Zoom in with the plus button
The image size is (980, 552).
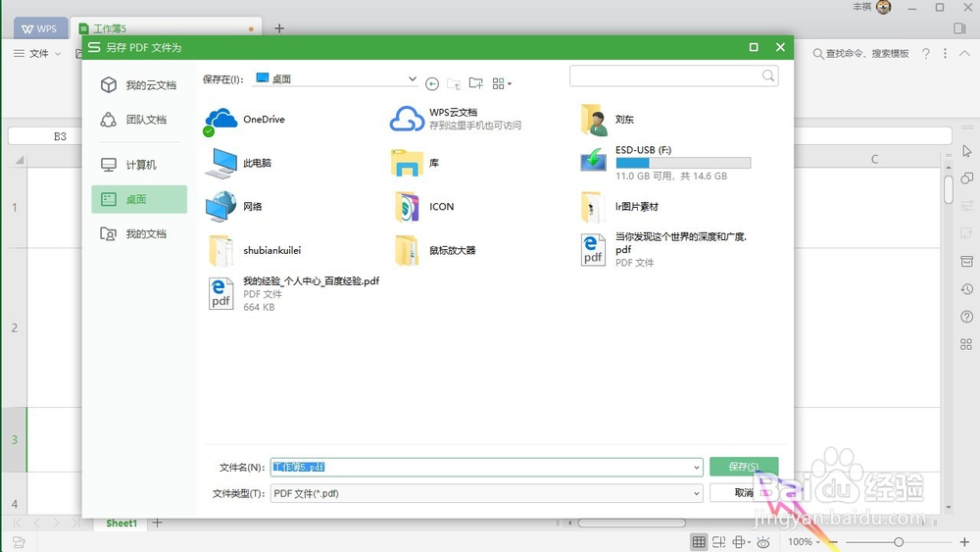(964, 542)
